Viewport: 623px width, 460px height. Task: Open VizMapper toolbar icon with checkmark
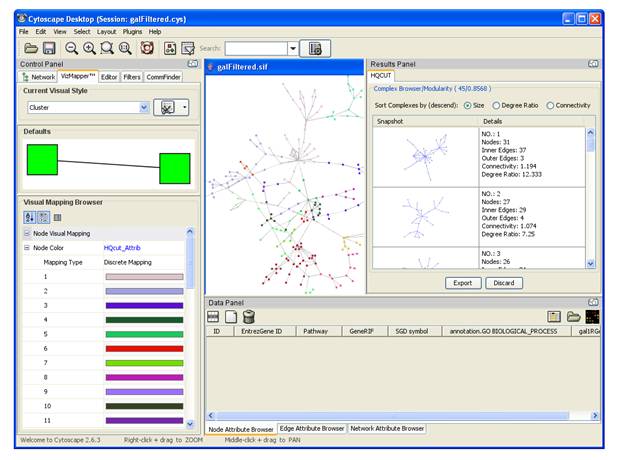coord(188,48)
